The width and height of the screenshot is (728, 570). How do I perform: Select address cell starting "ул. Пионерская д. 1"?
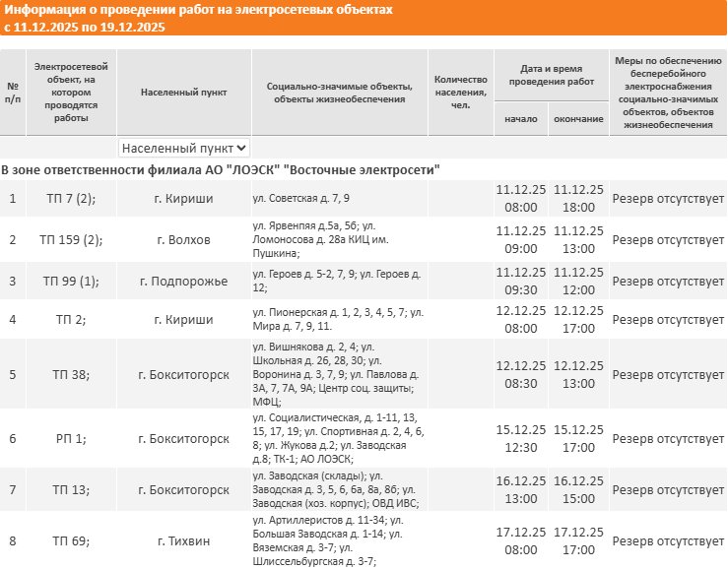[340, 320]
